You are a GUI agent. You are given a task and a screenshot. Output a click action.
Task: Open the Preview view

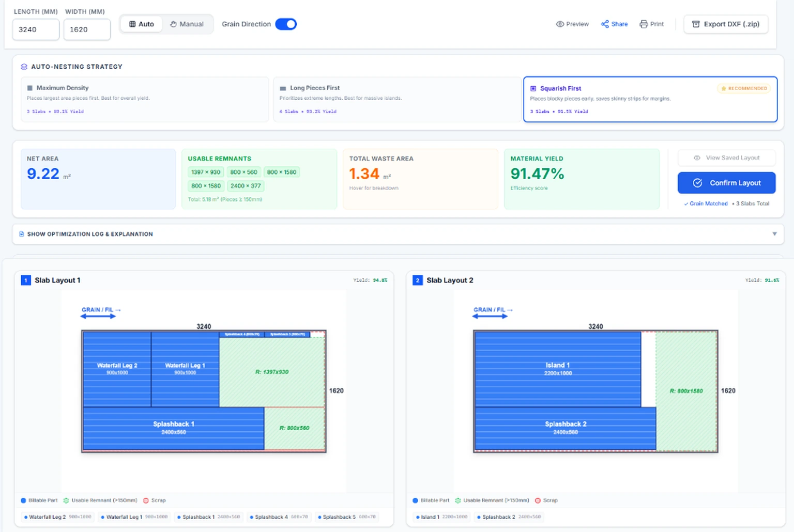point(572,24)
